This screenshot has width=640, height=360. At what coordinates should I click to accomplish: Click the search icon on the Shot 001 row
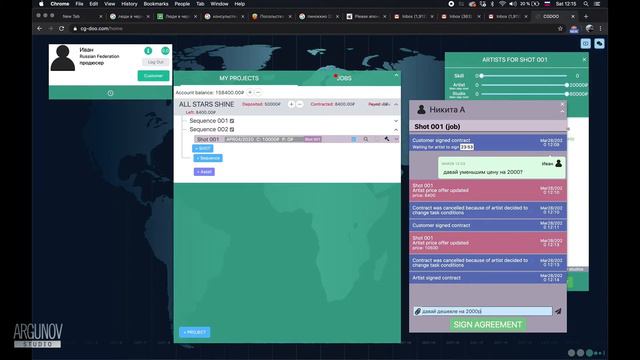click(x=366, y=139)
